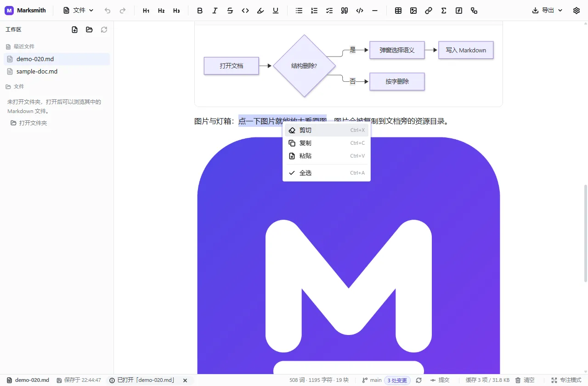Redo the last edit

123,11
